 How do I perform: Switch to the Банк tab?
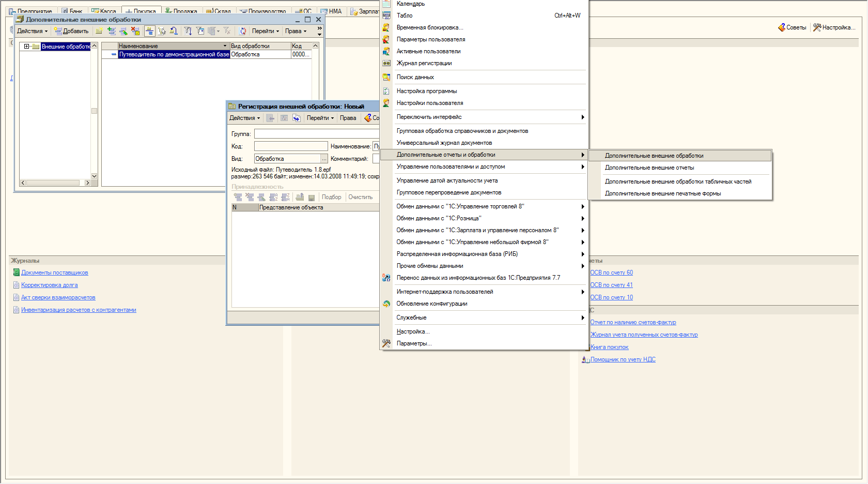click(x=72, y=11)
